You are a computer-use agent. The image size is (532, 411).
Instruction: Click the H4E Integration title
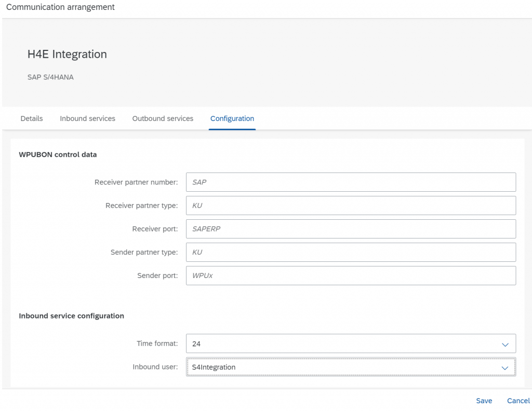67,54
